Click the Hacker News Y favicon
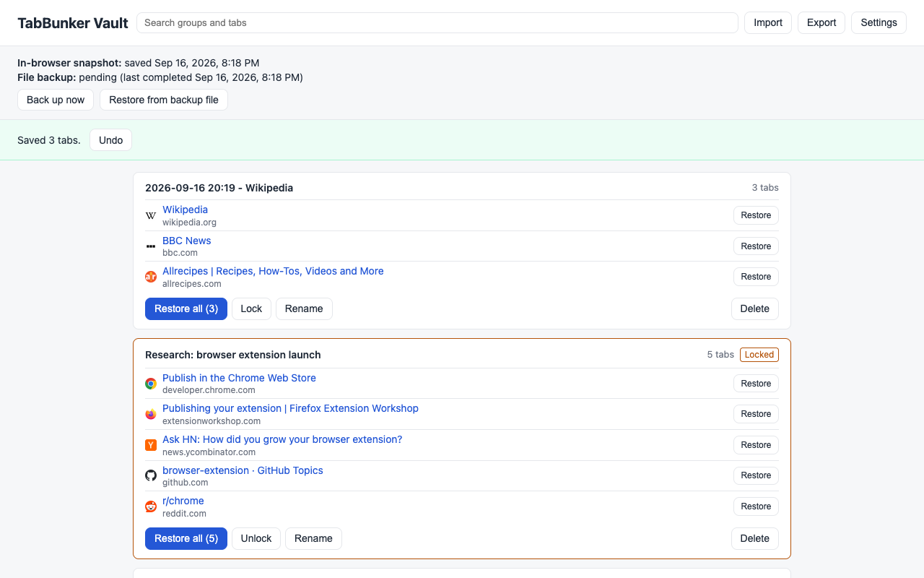This screenshot has width=924, height=578. pos(151,445)
